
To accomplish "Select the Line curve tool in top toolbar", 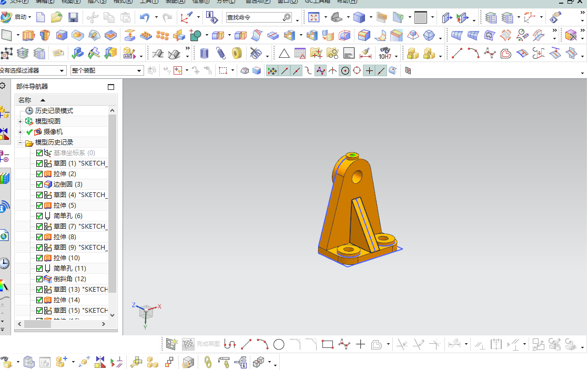I will point(457,53).
